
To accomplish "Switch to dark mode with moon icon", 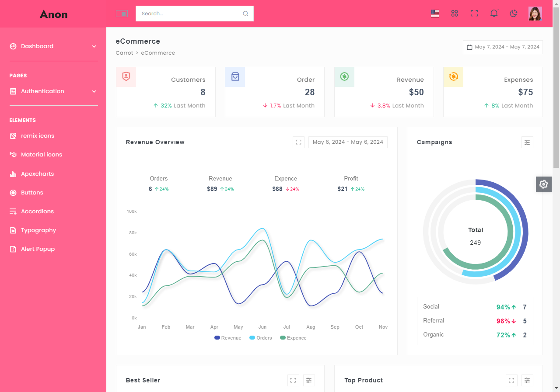I will (514, 14).
